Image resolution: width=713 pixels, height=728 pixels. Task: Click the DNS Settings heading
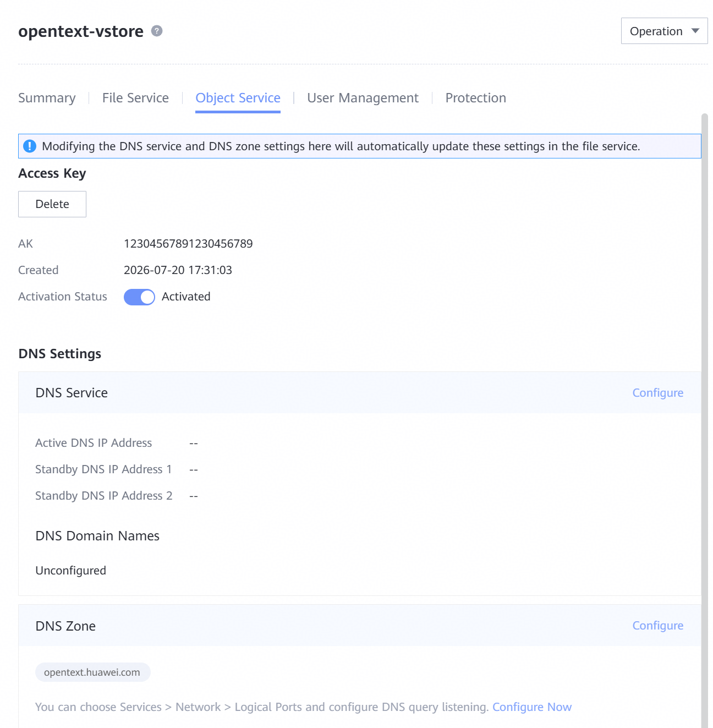60,354
